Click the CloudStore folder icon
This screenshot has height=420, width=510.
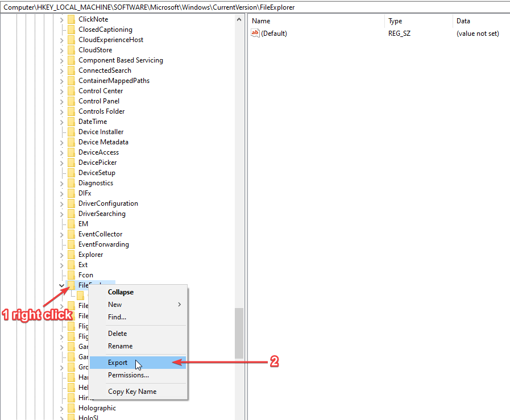pyautogui.click(x=71, y=49)
